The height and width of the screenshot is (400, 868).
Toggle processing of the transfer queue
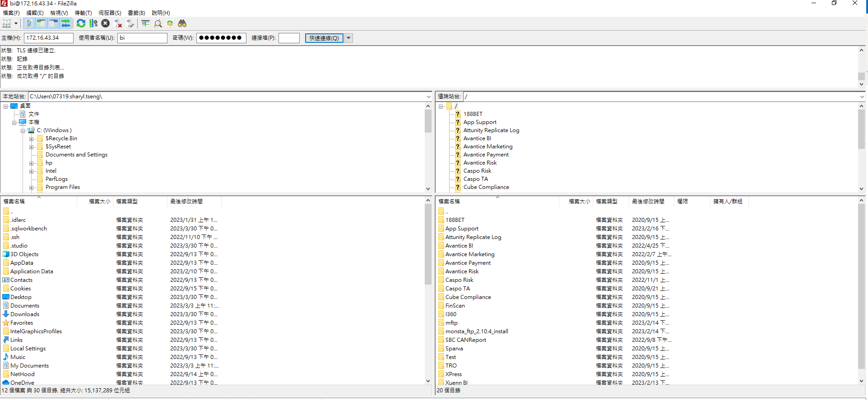pyautogui.click(x=93, y=23)
